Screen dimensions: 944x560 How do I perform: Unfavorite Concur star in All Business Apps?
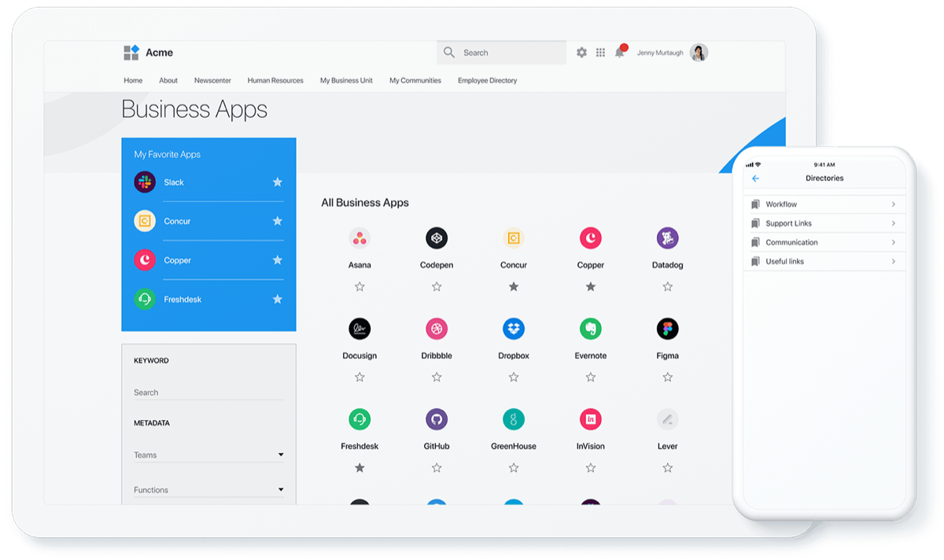point(514,286)
